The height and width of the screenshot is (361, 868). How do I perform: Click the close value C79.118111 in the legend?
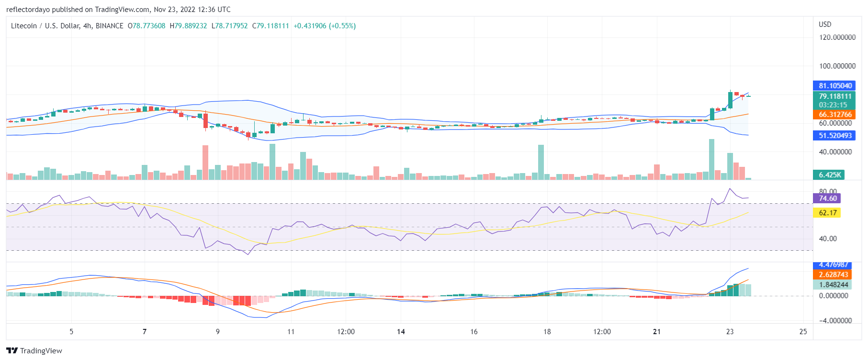point(271,26)
